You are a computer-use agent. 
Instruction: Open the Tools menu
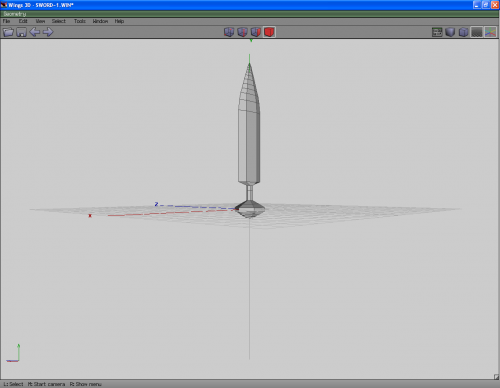80,21
